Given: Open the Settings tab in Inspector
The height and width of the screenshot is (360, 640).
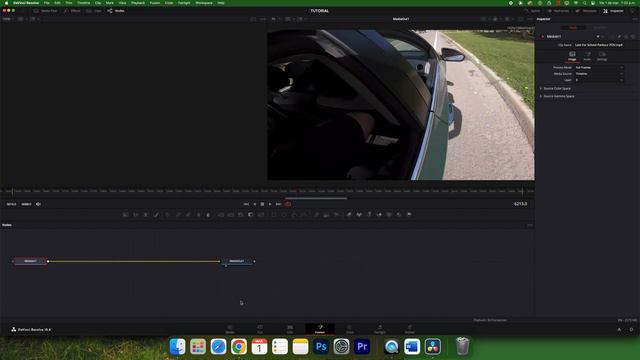Looking at the screenshot, I should coord(602,56).
